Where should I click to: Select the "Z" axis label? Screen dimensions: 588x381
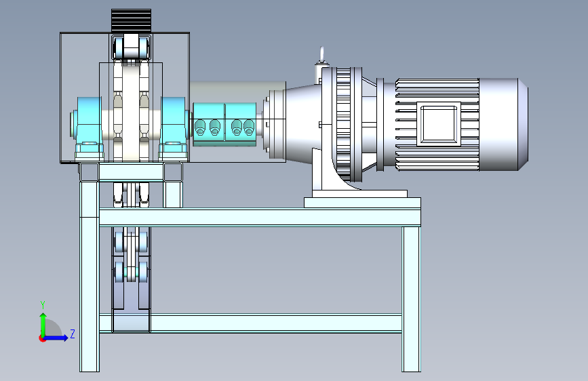[x=73, y=334]
